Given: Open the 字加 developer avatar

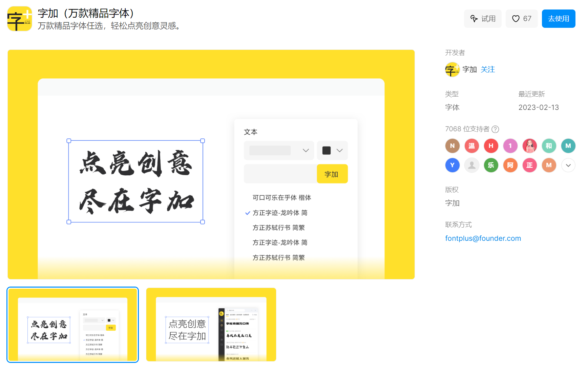Looking at the screenshot, I should coord(452,70).
